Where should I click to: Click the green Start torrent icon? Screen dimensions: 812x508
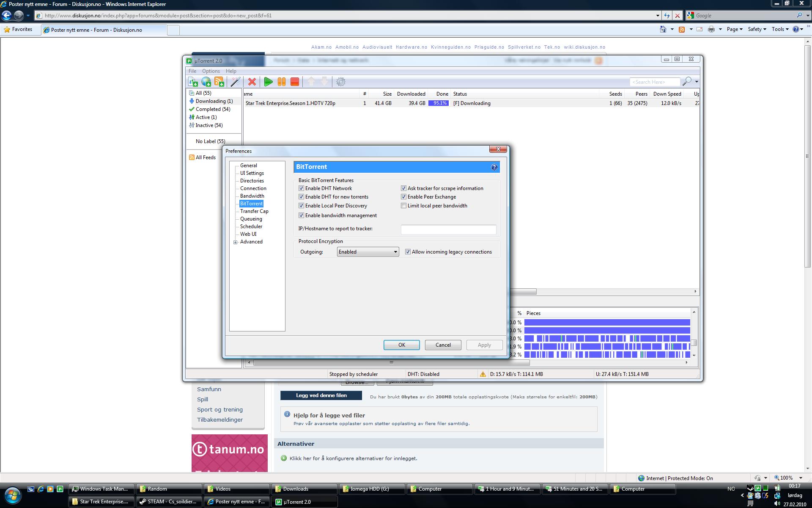268,82
